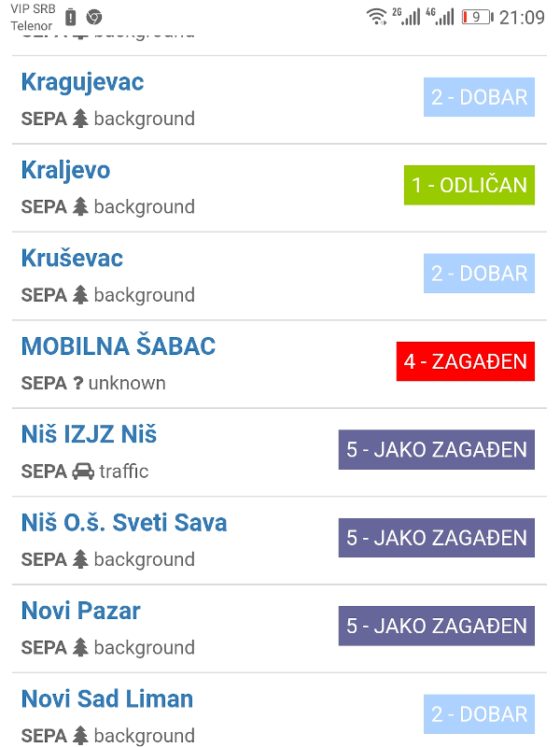Click the tree icon next to Kragujevac SEPA
560x747 pixels.
coord(79,119)
